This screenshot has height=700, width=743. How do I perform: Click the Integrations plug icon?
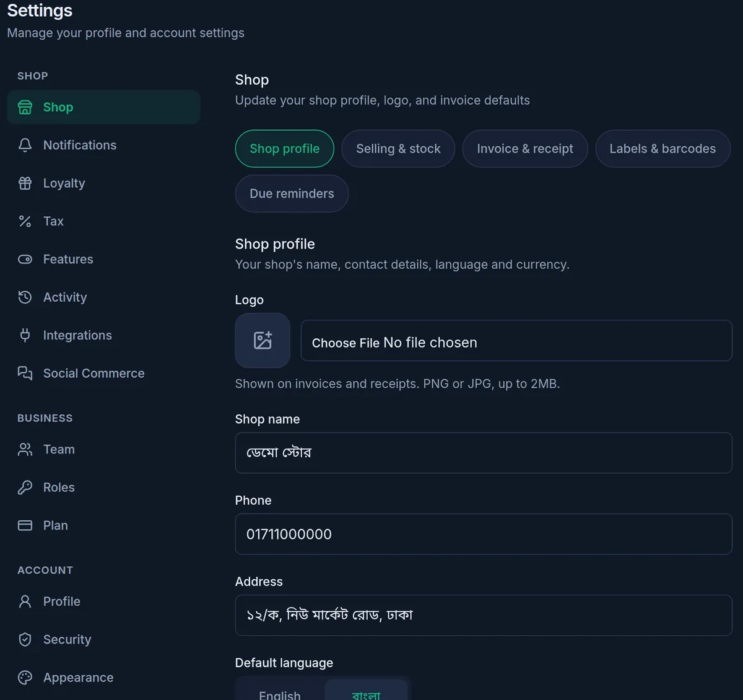25,335
